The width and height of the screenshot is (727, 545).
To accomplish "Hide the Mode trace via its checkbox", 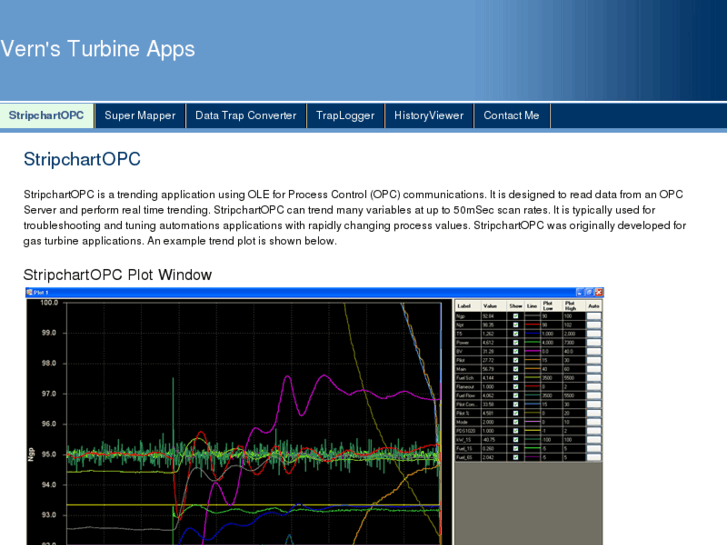I will coord(516,422).
